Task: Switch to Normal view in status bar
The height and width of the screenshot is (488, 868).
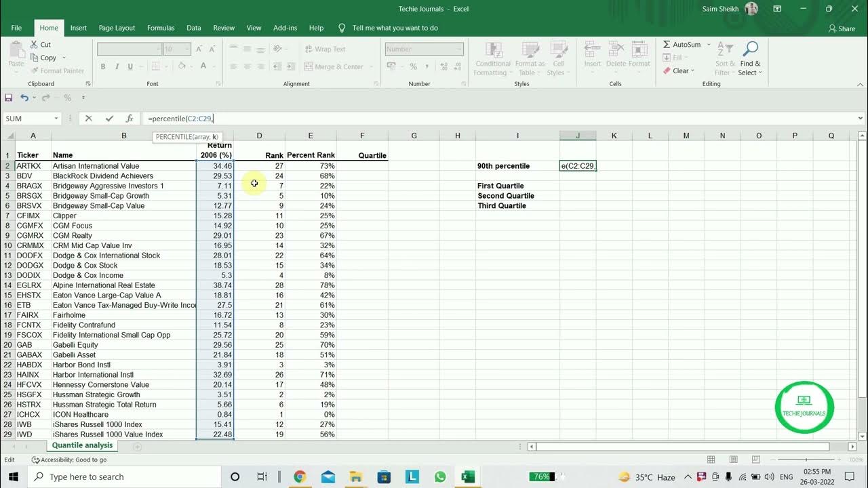Action: coord(711,460)
